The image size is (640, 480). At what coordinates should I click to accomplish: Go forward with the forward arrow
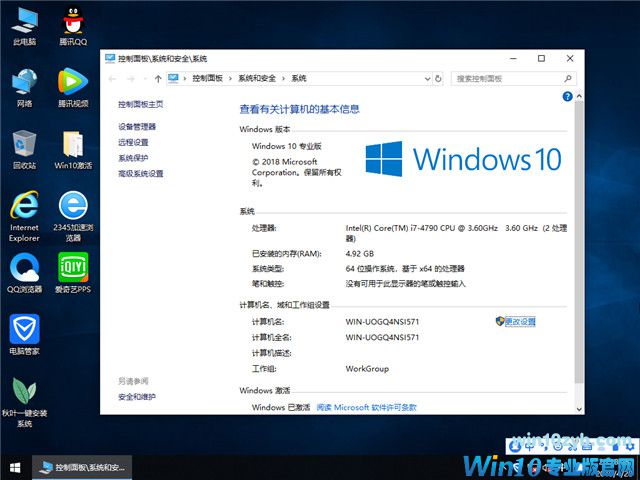tap(131, 78)
